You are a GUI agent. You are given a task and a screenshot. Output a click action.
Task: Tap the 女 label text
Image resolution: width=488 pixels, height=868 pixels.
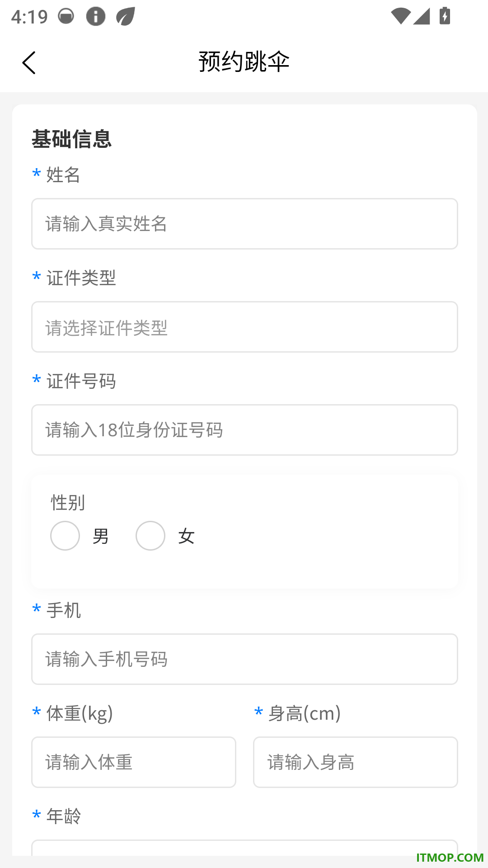pyautogui.click(x=186, y=537)
